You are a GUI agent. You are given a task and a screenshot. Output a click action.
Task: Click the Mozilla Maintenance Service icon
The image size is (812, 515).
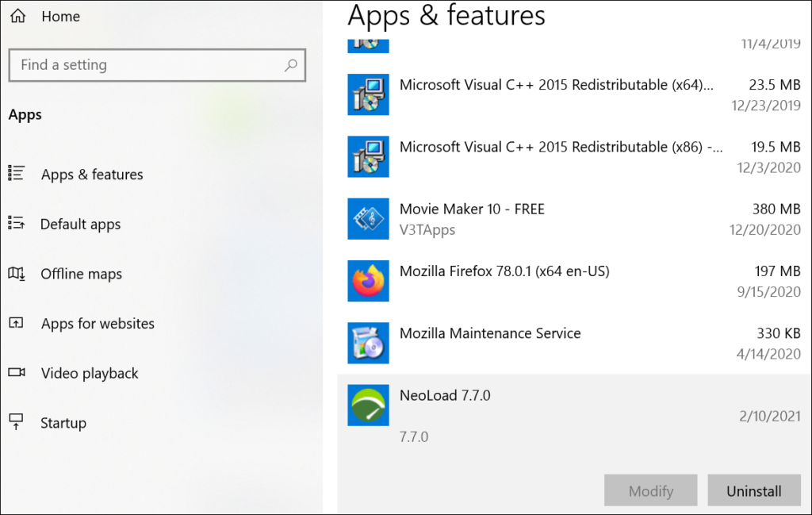(368, 343)
